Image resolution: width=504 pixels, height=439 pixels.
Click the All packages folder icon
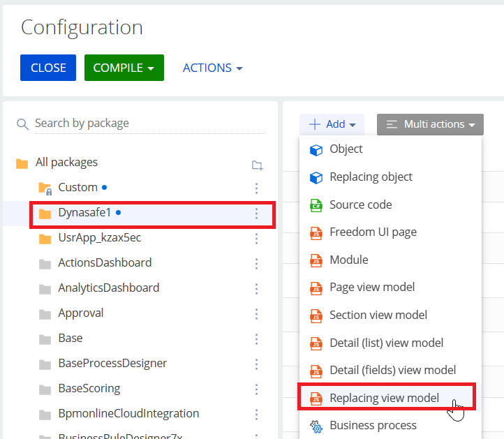[x=22, y=163]
